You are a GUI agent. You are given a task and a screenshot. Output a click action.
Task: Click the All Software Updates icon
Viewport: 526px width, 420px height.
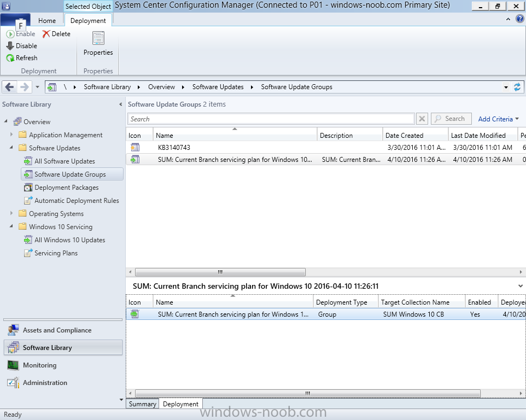pyautogui.click(x=28, y=161)
